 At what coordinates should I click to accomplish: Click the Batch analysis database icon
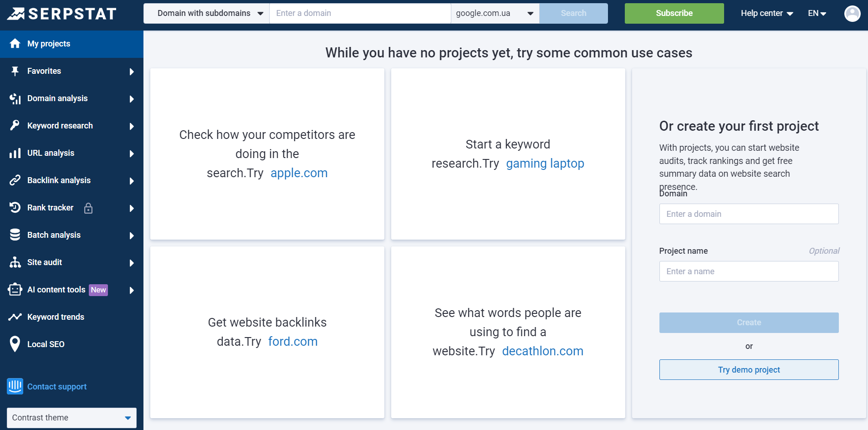(15, 235)
